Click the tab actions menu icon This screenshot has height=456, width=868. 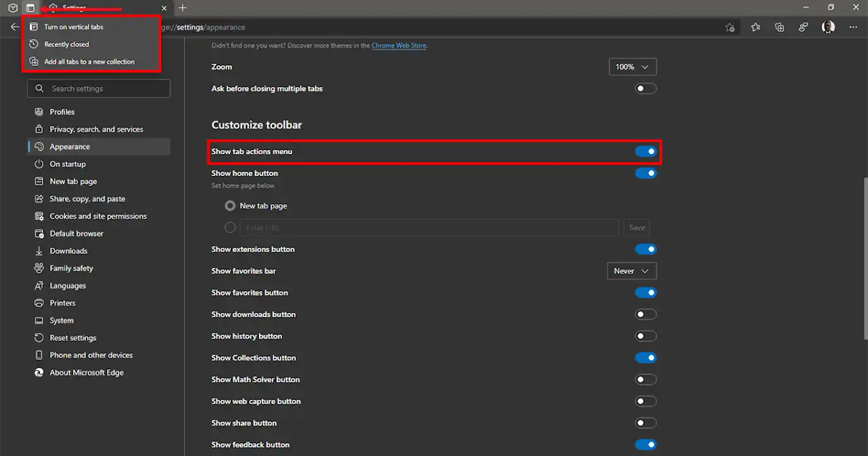[30, 9]
